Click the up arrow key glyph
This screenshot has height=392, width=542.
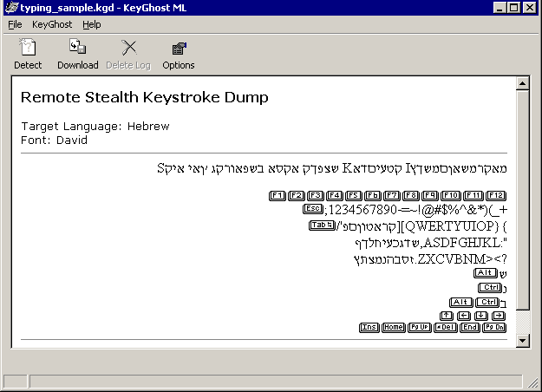click(447, 316)
